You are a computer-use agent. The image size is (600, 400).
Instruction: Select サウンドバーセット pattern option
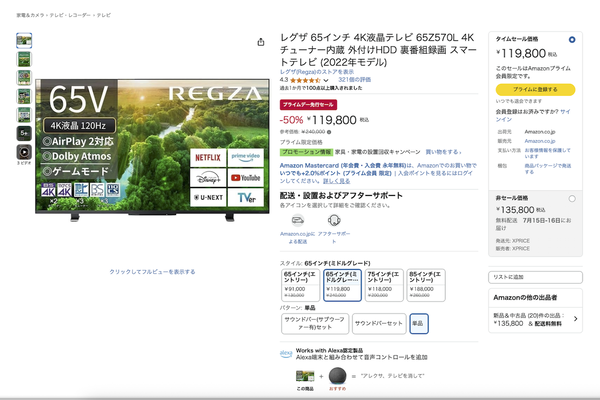pos(379,323)
